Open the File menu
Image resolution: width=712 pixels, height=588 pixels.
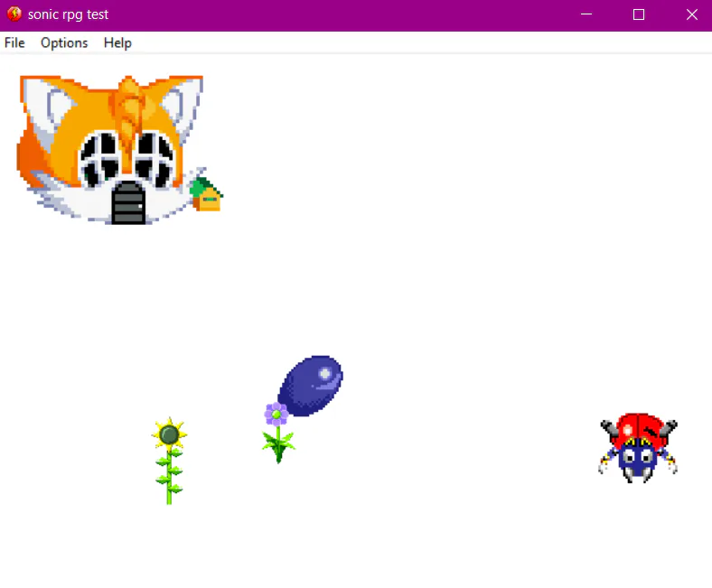click(x=14, y=42)
